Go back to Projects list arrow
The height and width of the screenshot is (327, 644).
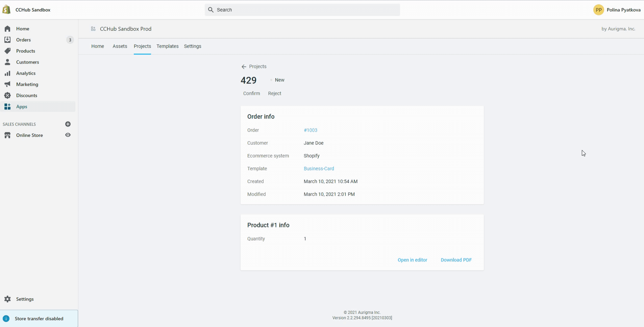[x=244, y=67]
